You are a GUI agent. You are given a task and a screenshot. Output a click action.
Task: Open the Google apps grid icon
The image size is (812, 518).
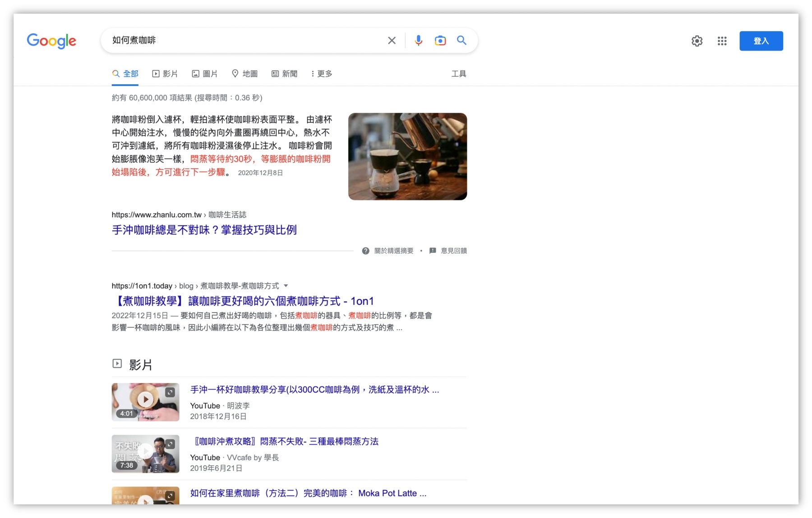click(722, 41)
